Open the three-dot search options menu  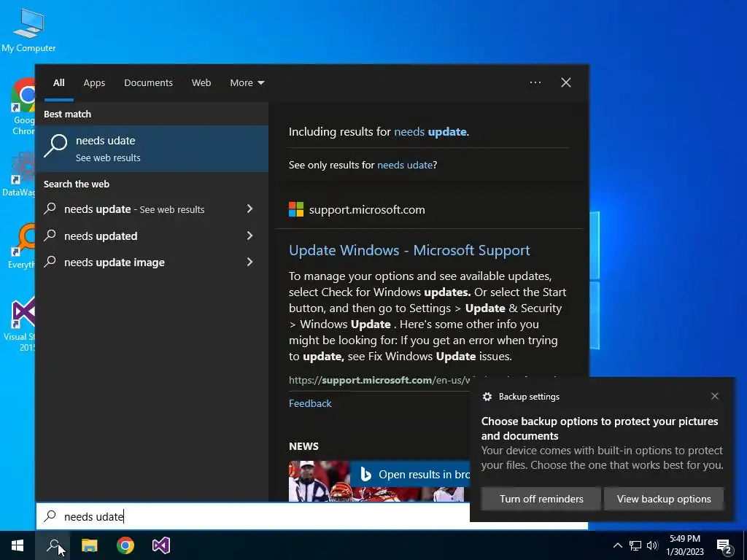coord(535,82)
